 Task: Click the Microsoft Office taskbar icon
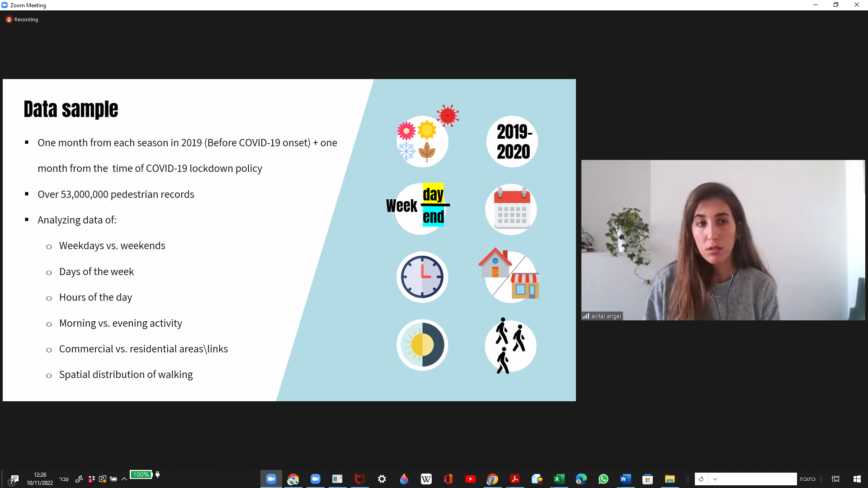click(448, 479)
